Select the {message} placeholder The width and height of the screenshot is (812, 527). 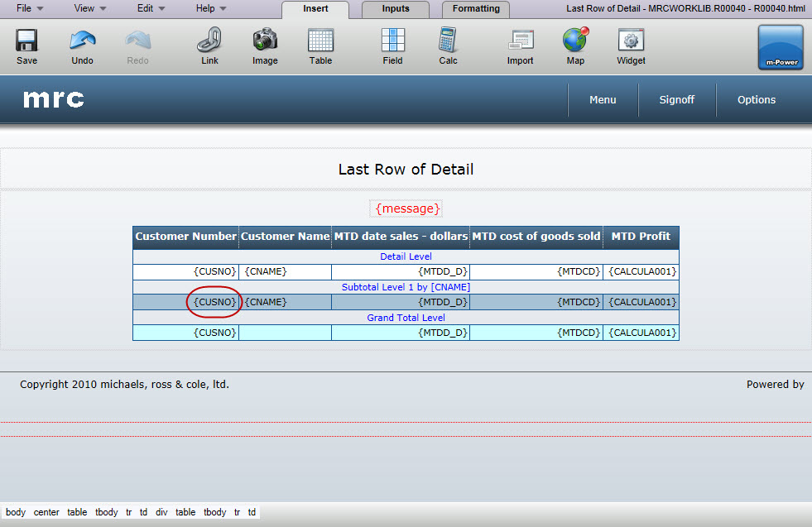pos(407,208)
